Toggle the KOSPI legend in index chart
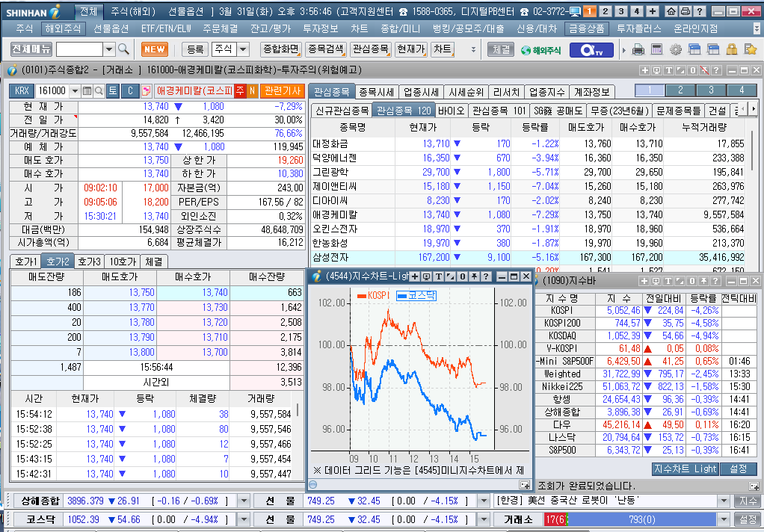Viewport: 764px width, 532px height. 373,295
